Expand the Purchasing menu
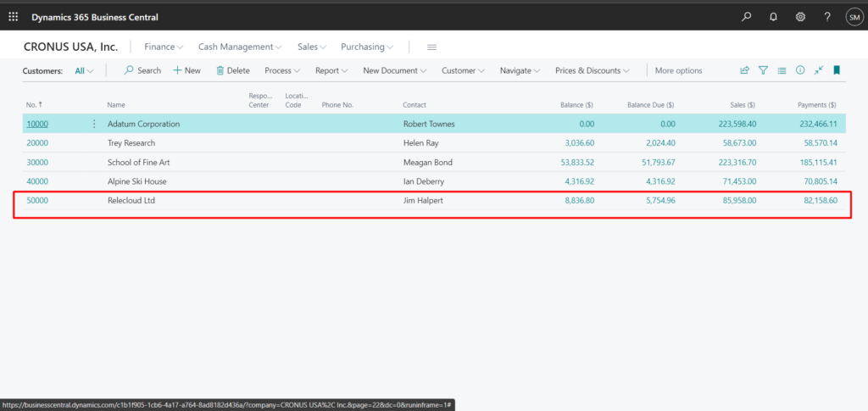 367,47
